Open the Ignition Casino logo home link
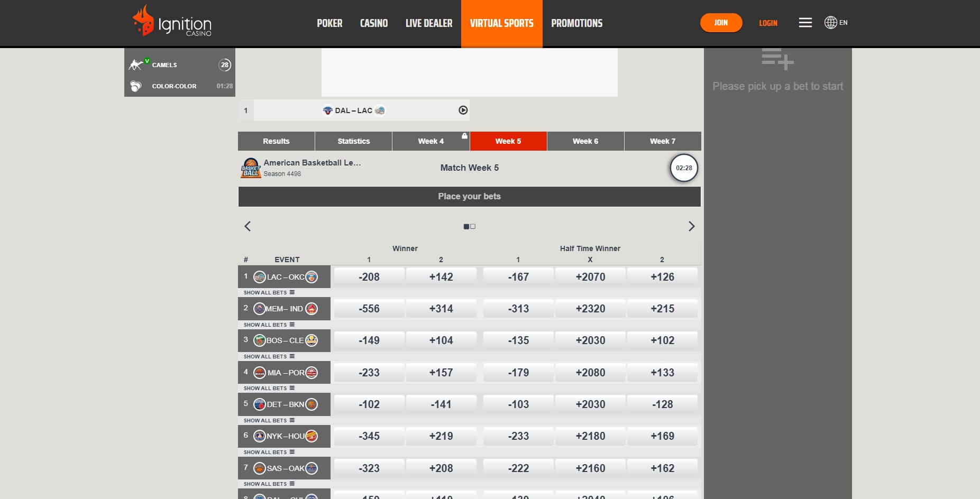 172,21
